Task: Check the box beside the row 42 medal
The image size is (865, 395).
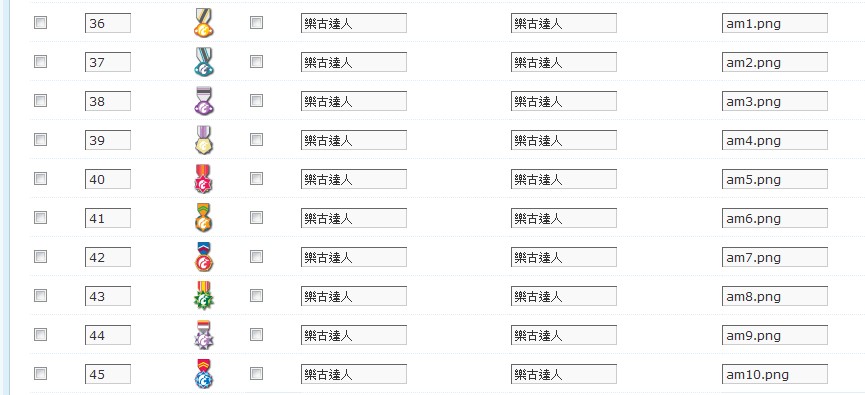Action: point(256,257)
